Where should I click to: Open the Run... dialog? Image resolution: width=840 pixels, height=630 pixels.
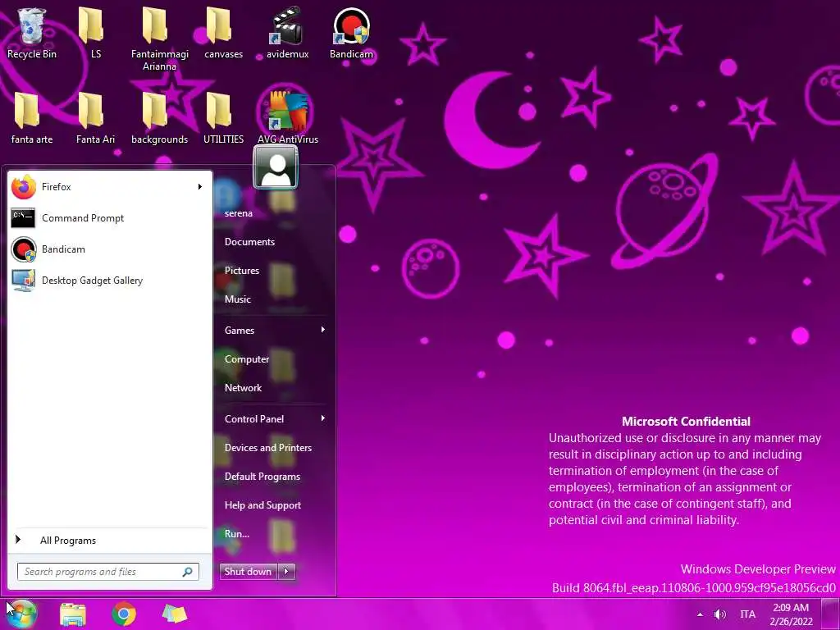pyautogui.click(x=237, y=534)
